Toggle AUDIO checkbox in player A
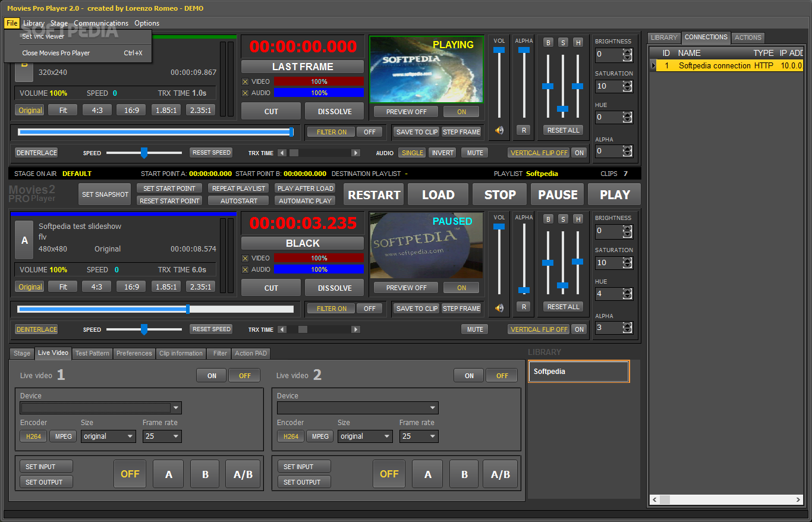 [x=246, y=269]
